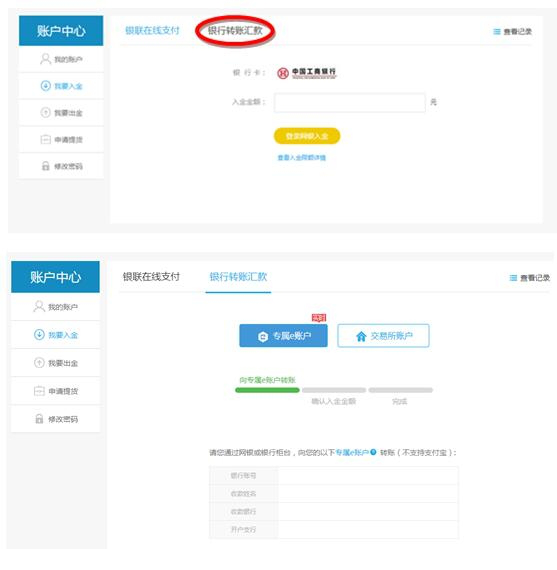Click the grey 确认入金金额 progress step bar
The image size is (557, 570).
(x=334, y=390)
